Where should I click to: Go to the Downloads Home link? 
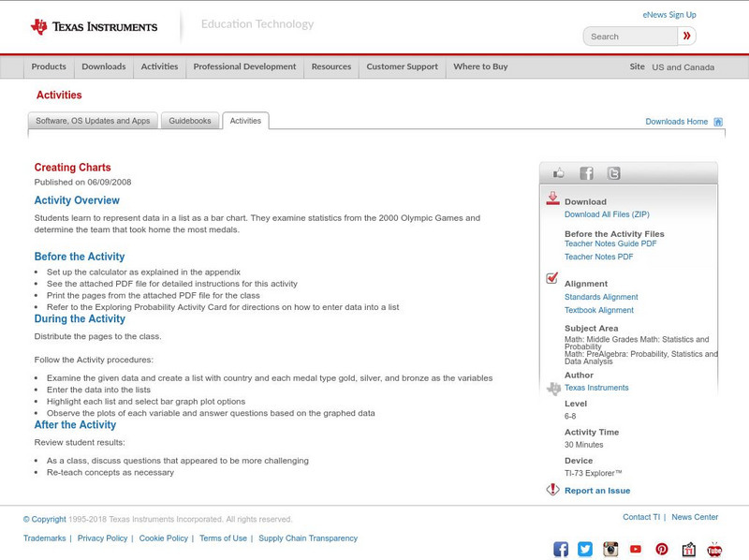676,122
